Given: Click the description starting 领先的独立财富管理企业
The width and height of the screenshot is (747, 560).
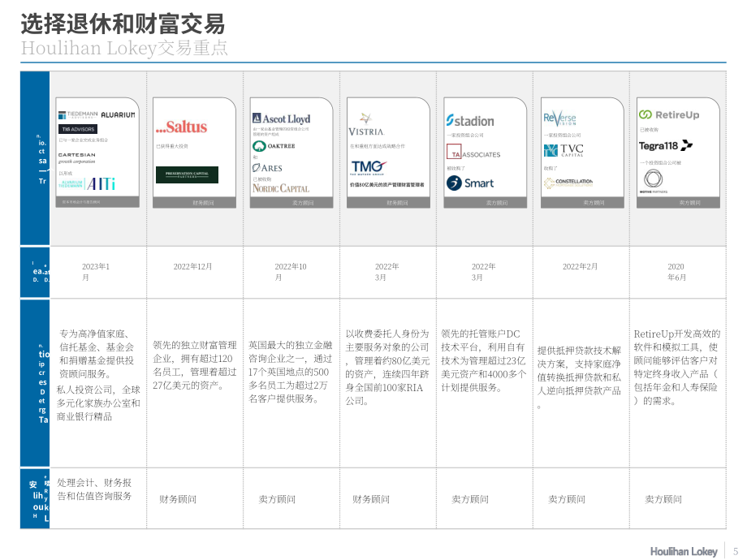Looking at the screenshot, I should point(194,364).
